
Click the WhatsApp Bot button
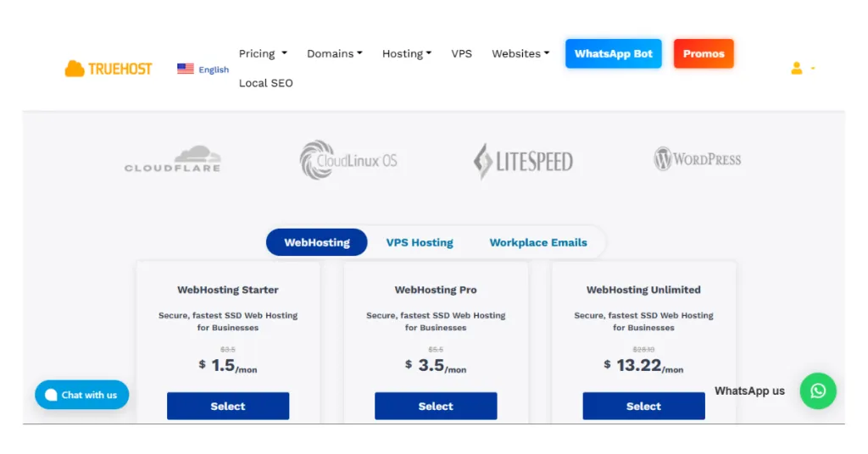click(x=614, y=53)
